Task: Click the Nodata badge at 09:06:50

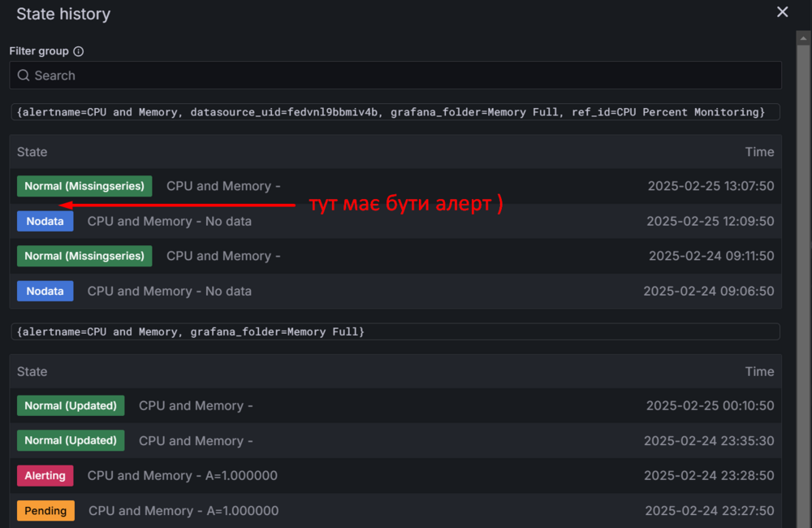Action: pos(45,291)
